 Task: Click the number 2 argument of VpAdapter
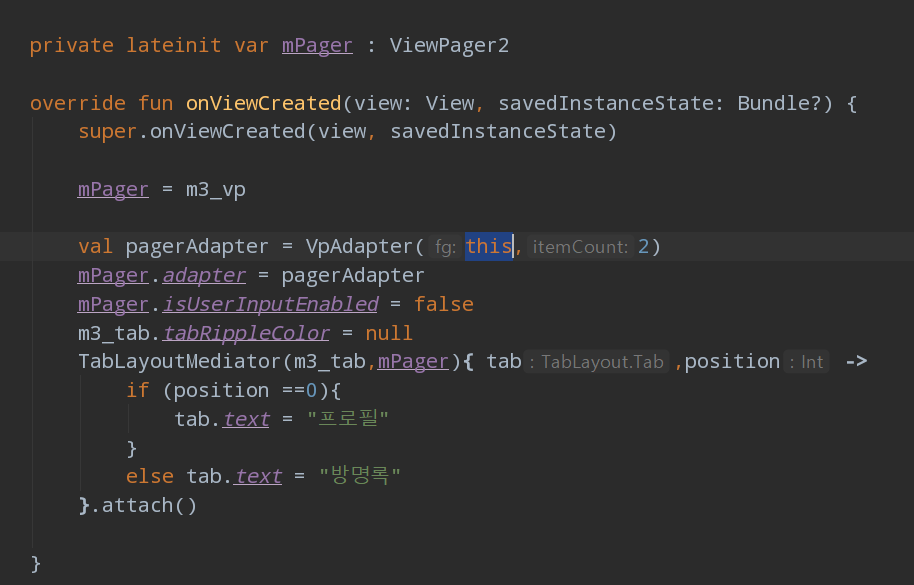(x=644, y=246)
